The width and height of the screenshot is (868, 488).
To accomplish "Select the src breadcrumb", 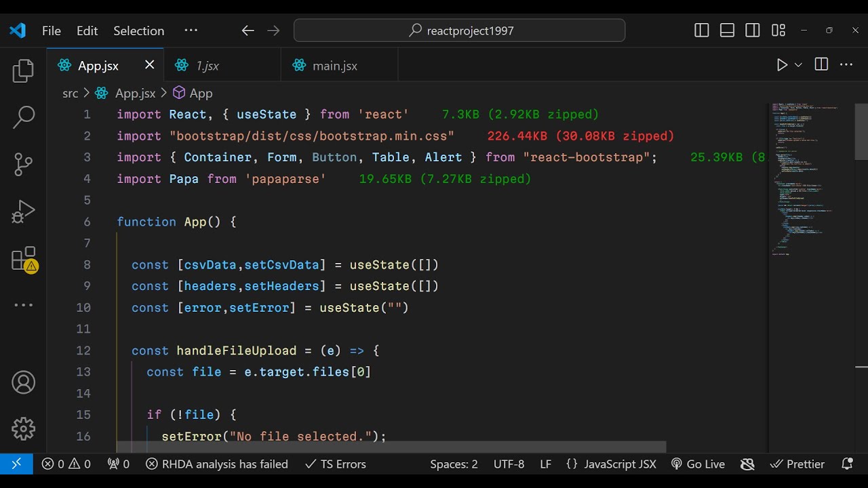I will pos(70,94).
